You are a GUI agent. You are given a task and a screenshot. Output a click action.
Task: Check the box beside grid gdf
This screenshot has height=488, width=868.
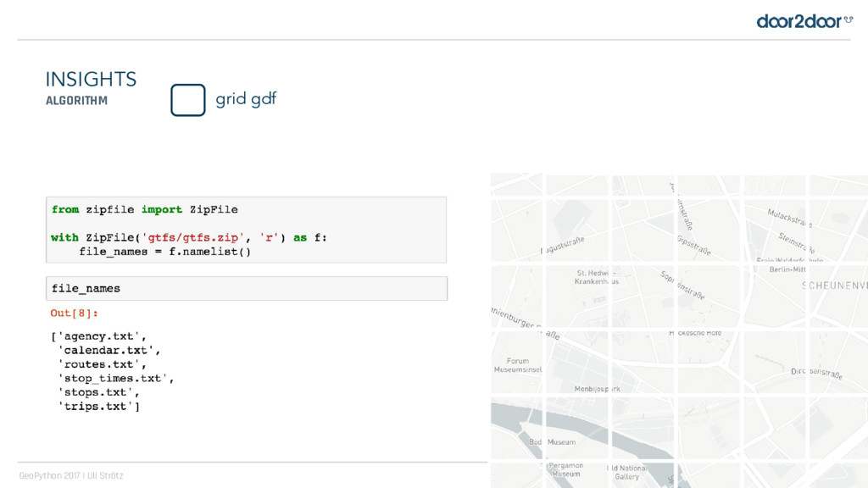(187, 100)
